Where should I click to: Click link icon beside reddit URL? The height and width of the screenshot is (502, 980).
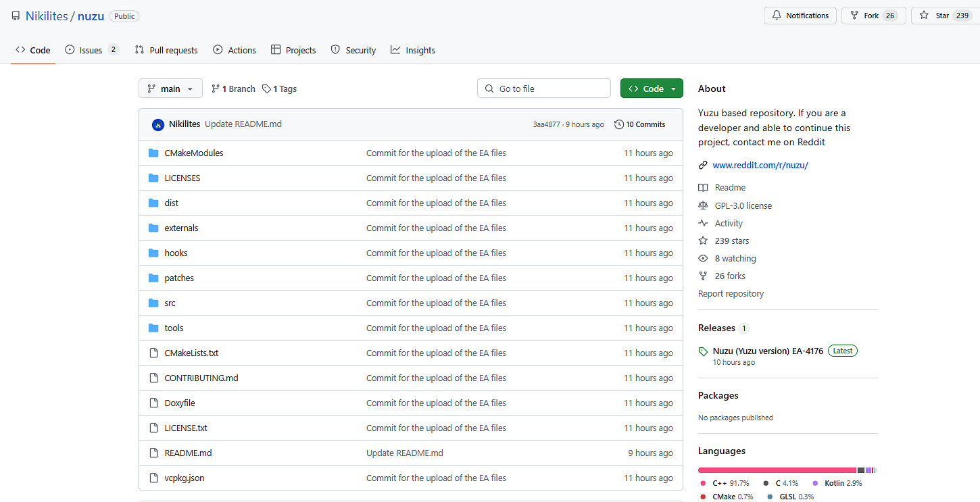[703, 166]
